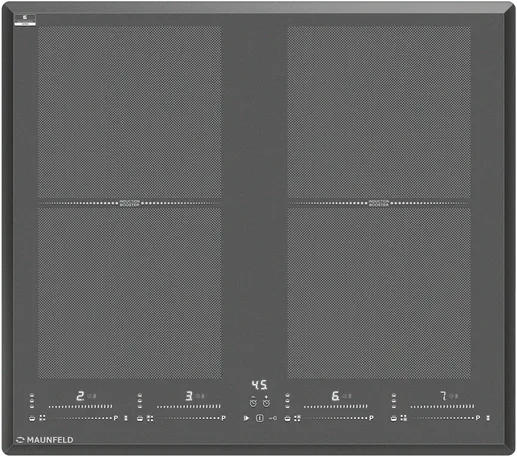
Task: Tap the timer display showing 45
Action: tap(259, 385)
